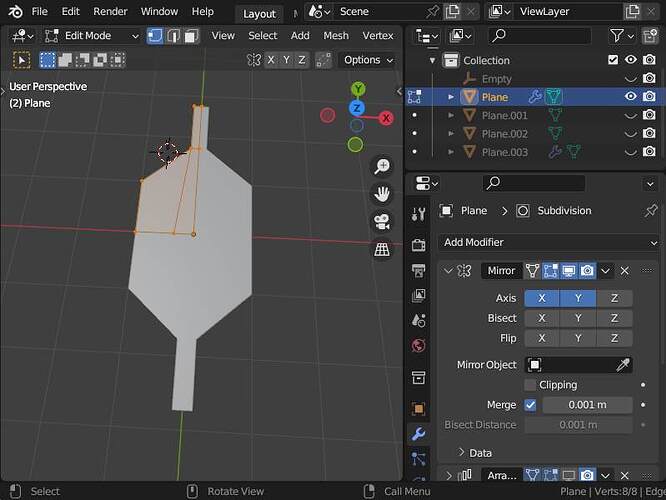The width and height of the screenshot is (666, 500).
Task: Toggle Plane.001 viewport visibility
Action: tap(631, 115)
